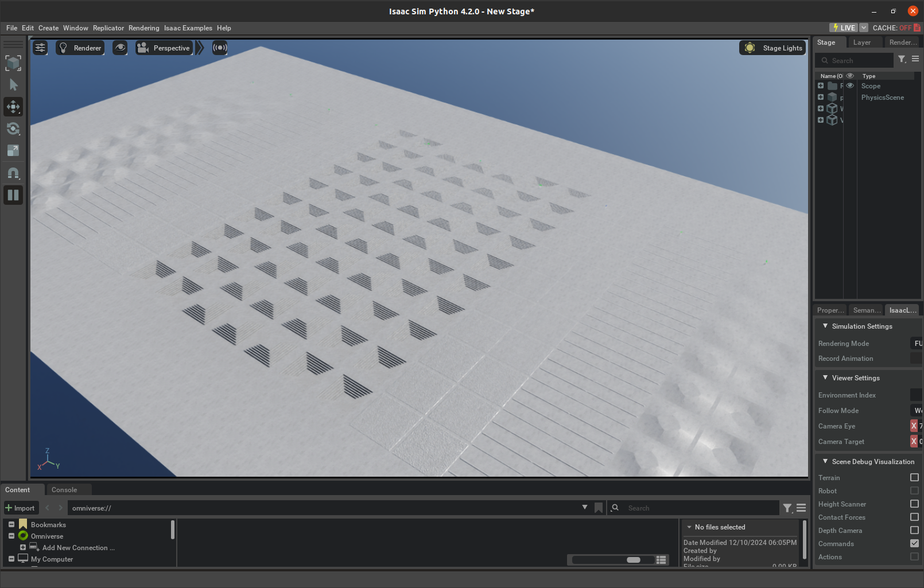924x588 pixels.
Task: Select the Rotate tool
Action: pos(13,128)
